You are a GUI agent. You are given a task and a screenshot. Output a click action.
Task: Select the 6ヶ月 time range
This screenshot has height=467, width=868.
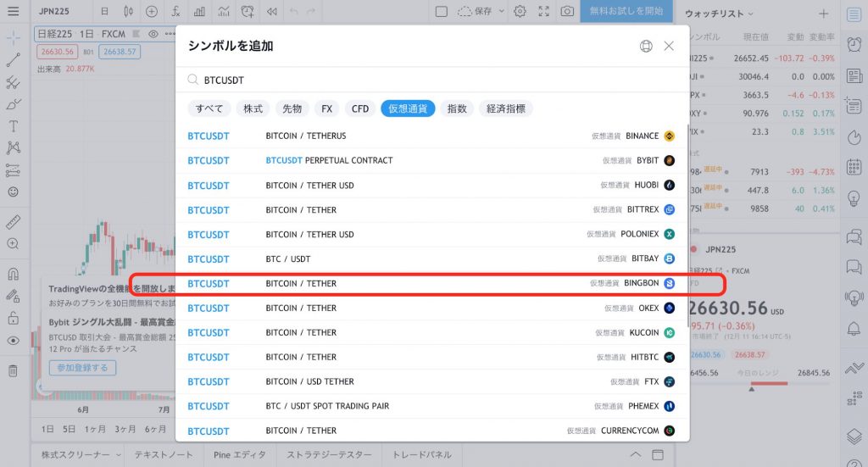coord(155,429)
